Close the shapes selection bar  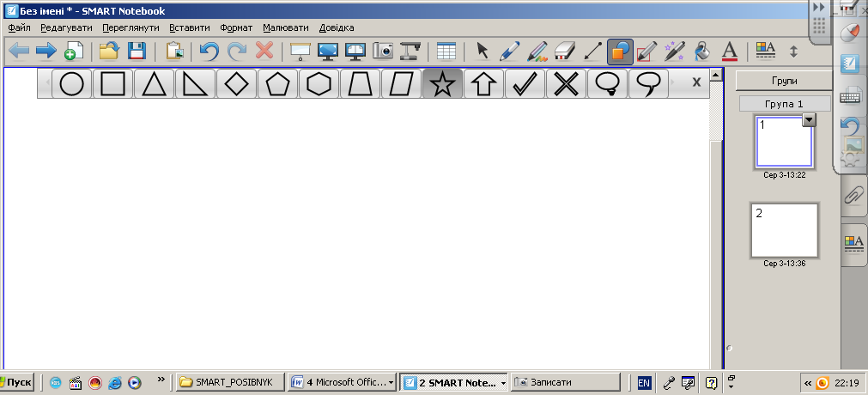[696, 82]
